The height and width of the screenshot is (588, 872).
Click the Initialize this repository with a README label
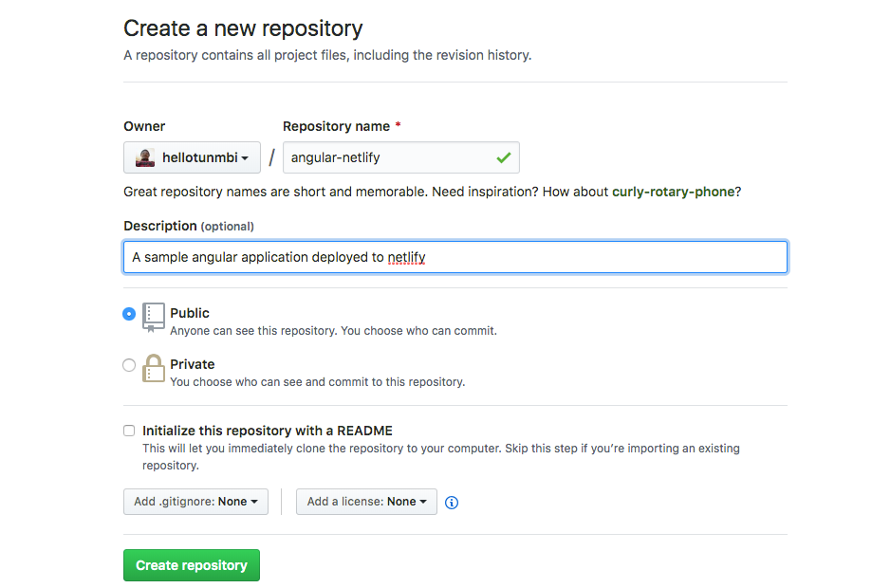coord(268,431)
